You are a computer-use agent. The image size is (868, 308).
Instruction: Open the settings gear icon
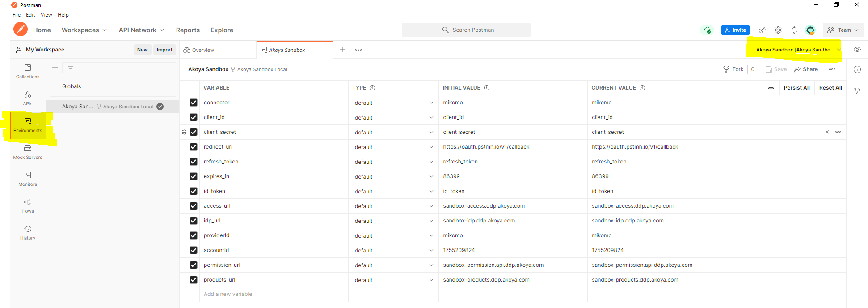coord(778,30)
